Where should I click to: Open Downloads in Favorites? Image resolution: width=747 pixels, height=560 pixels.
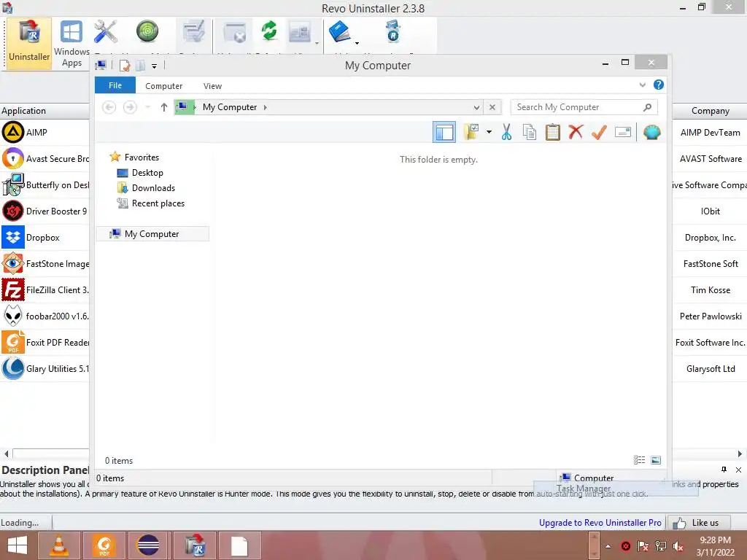pyautogui.click(x=153, y=187)
